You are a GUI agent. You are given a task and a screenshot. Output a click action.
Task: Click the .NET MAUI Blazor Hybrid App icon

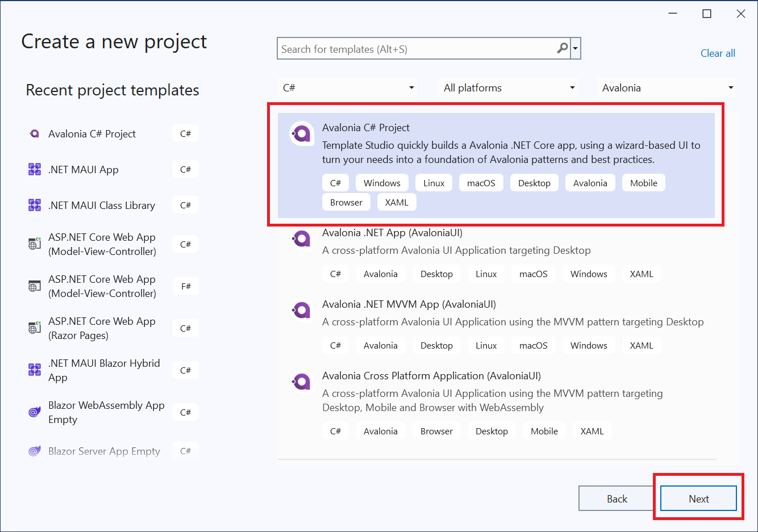pos(35,370)
